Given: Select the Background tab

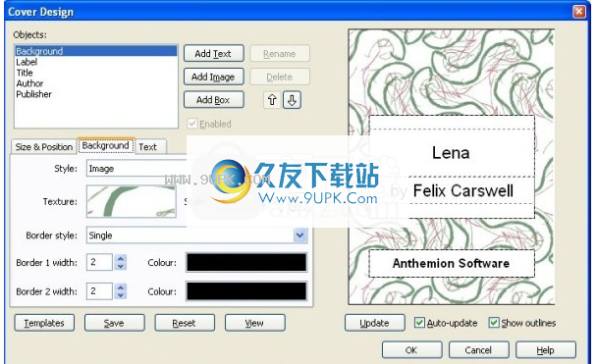Looking at the screenshot, I should pyautogui.click(x=106, y=145).
